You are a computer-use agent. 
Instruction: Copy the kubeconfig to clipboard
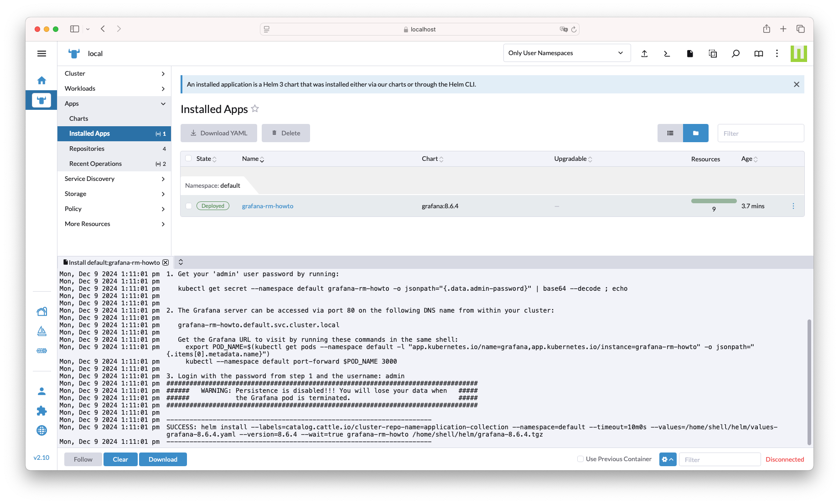(x=713, y=53)
